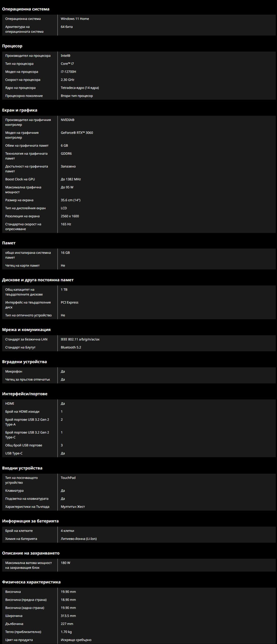Select the Искрящо сребърно color value

tap(76, 640)
